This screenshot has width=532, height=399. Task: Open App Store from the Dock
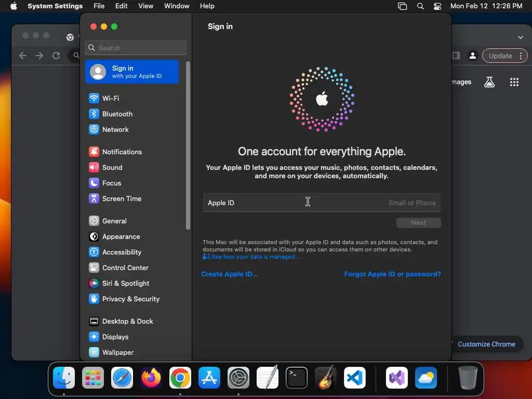[x=209, y=378]
